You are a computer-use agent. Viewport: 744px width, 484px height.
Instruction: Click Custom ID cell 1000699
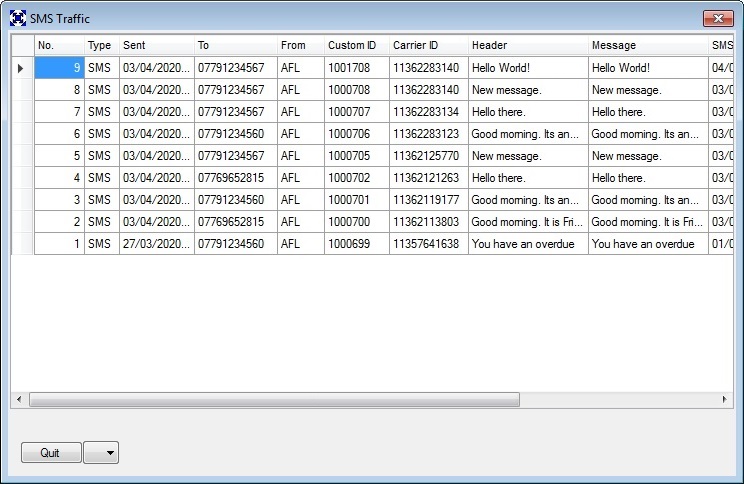coord(357,243)
